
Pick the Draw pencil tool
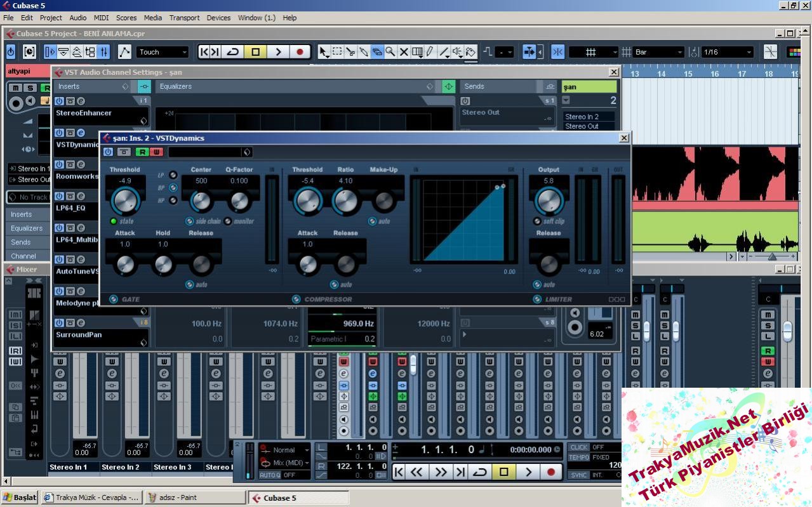[430, 51]
